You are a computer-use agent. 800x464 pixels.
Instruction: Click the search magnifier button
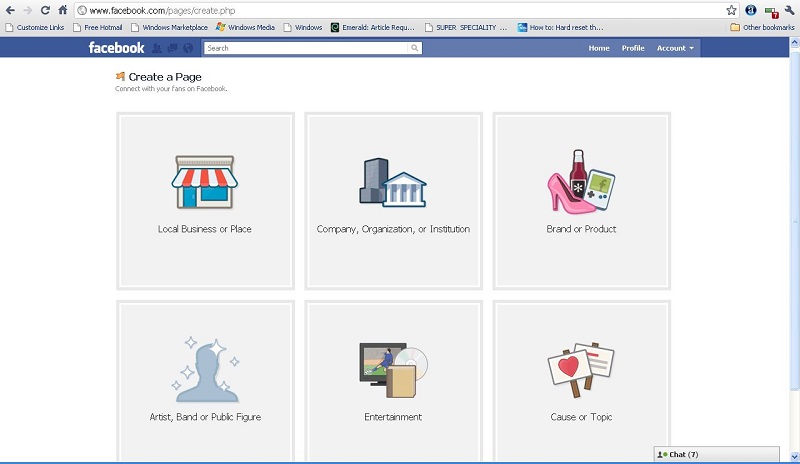click(x=415, y=48)
